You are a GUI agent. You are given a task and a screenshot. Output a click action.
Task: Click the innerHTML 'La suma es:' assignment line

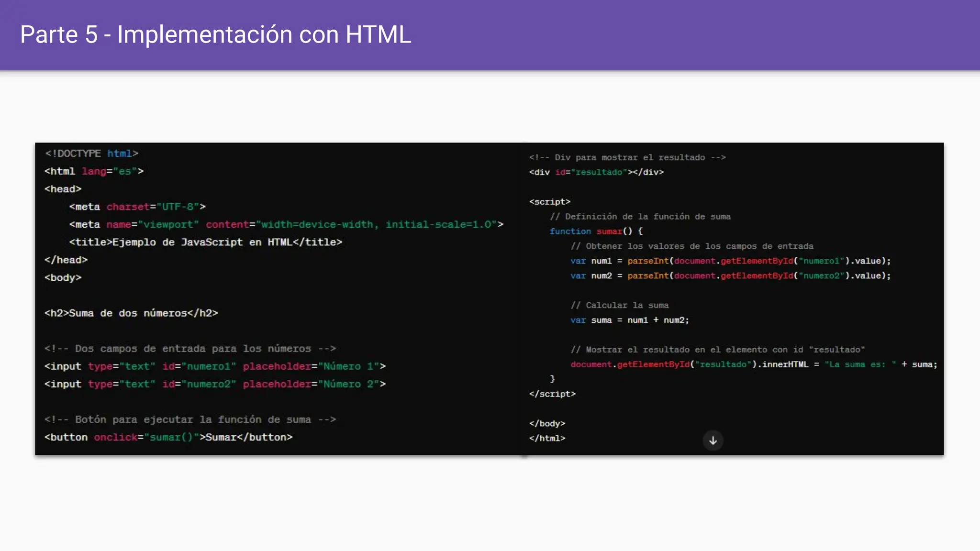tap(754, 364)
